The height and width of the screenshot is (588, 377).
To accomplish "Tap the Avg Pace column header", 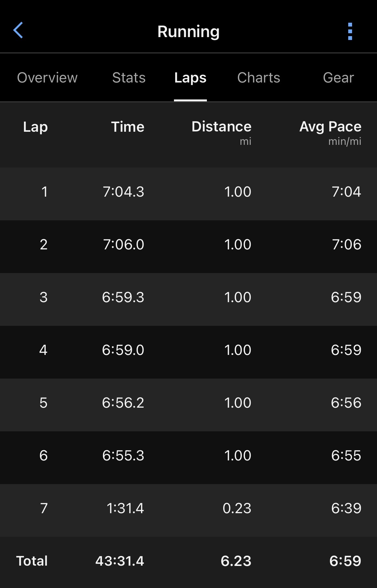I will click(x=330, y=127).
